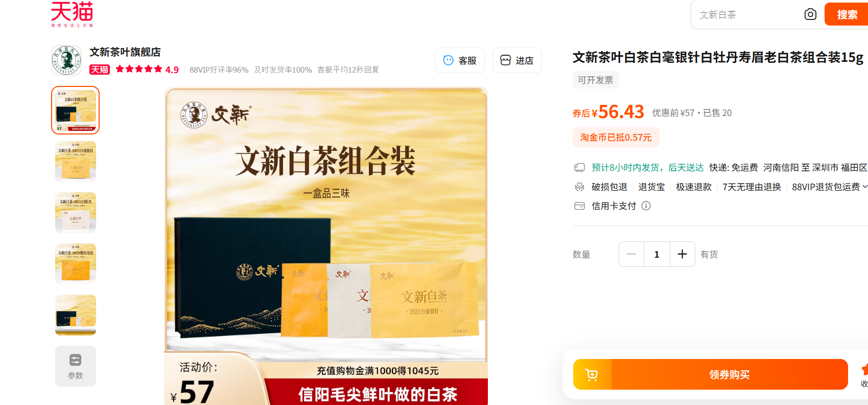Screen dimensions: 868x405
Task: Click 进店 to enter the store
Action: coord(517,60)
